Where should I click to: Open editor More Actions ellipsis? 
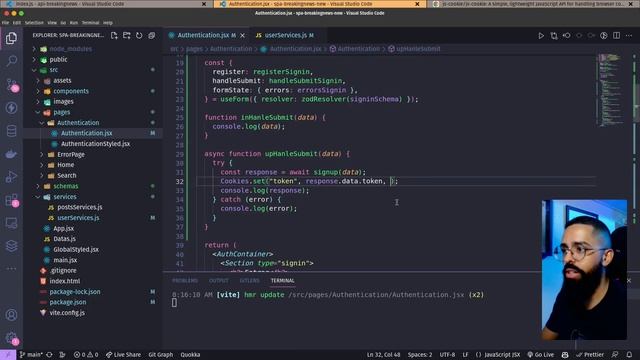tap(629, 36)
